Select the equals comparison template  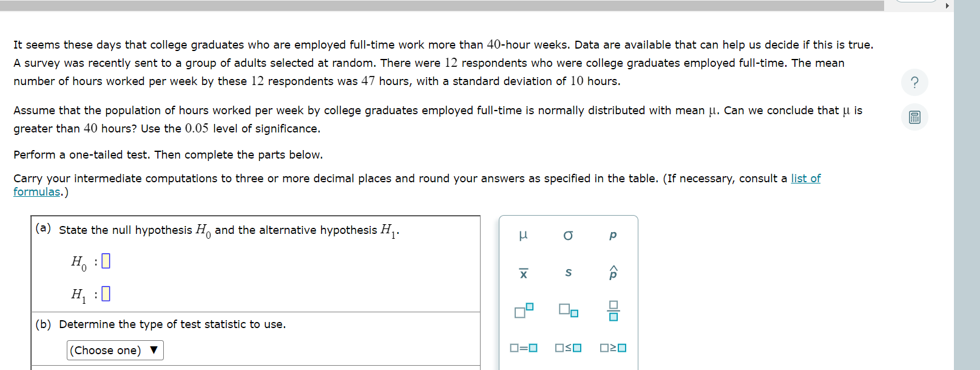[524, 348]
